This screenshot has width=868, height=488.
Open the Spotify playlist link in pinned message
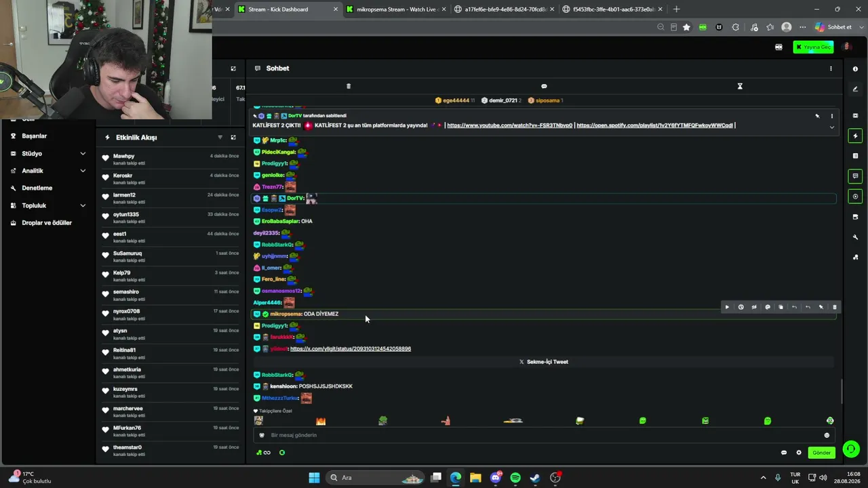(x=654, y=125)
